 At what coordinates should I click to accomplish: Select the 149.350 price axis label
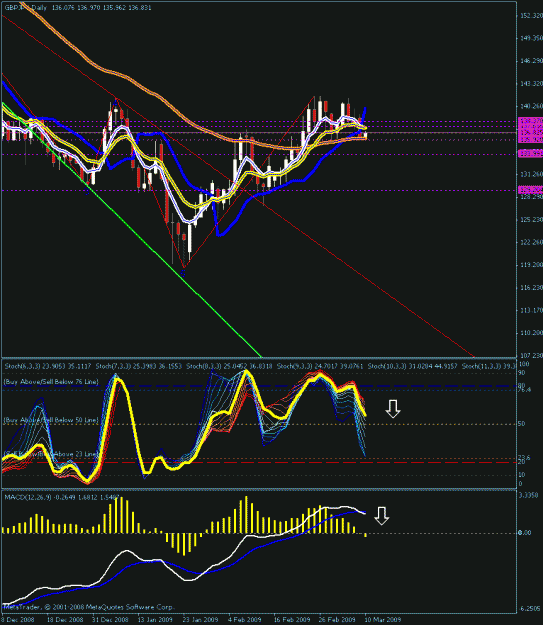point(531,38)
